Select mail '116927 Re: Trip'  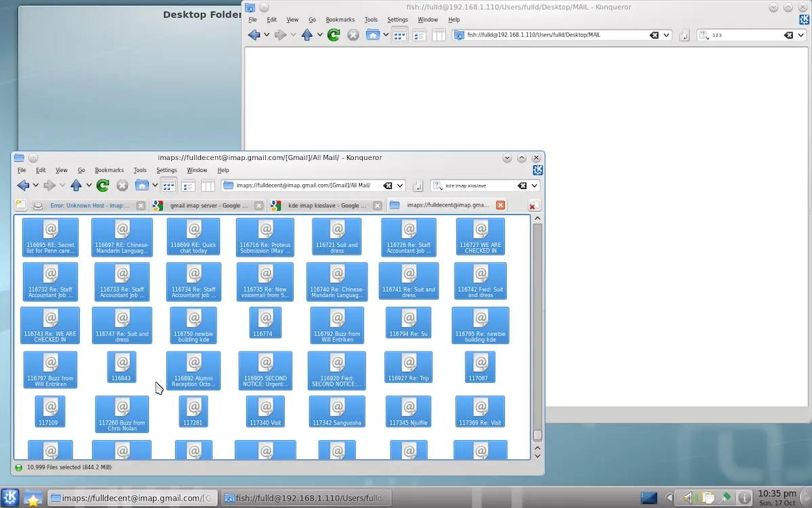(x=409, y=367)
